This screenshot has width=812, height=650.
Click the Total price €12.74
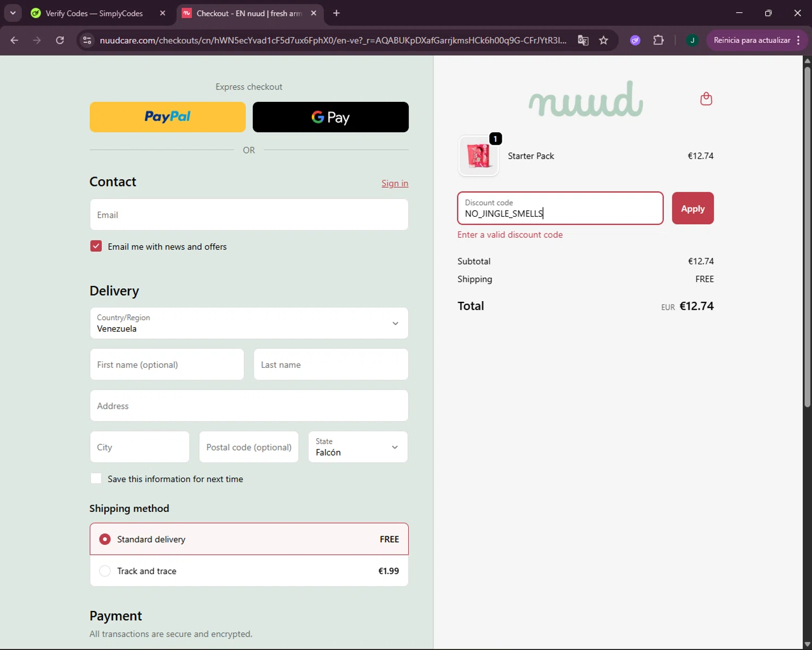click(x=696, y=306)
